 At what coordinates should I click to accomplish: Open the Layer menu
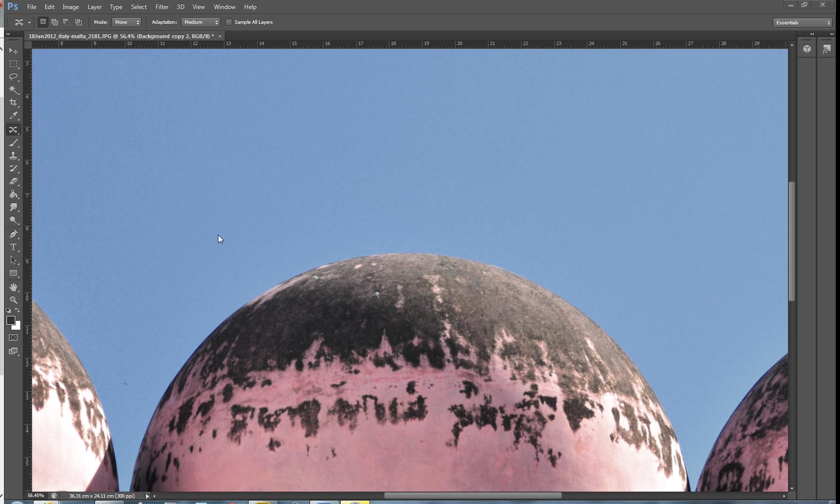[x=95, y=7]
